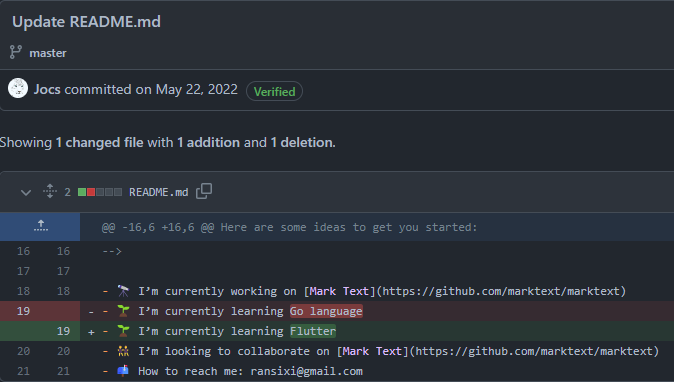This screenshot has width=674, height=382.
Task: Expand all lines with the arrows icon
Action: pyautogui.click(x=50, y=191)
